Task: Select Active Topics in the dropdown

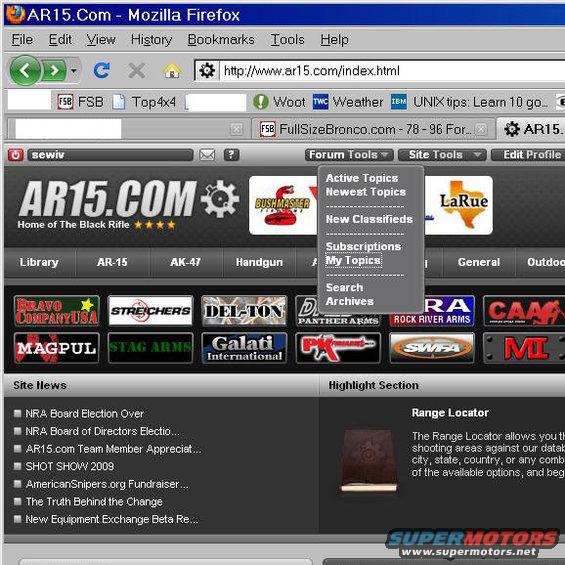Action: pyautogui.click(x=362, y=178)
